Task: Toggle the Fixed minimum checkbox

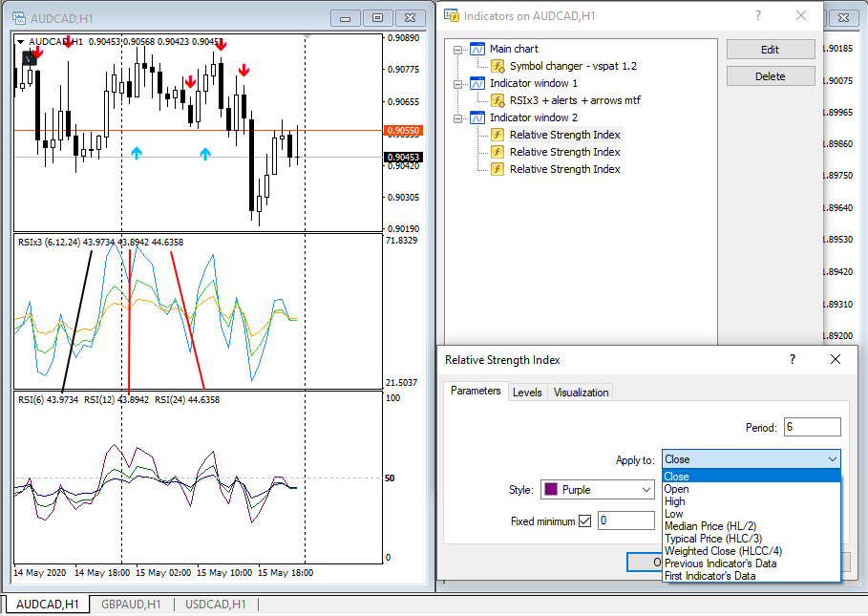Action: 585,520
